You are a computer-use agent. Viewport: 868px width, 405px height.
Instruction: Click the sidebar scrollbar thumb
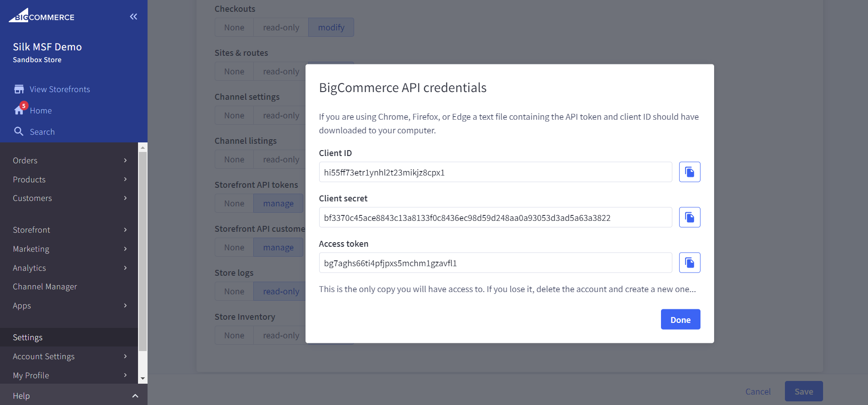[x=143, y=251]
